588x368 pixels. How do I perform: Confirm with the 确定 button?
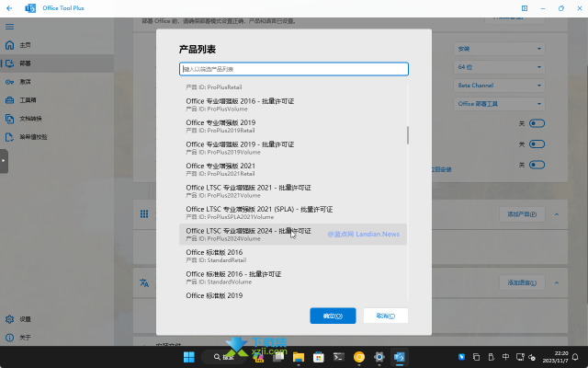click(x=333, y=316)
